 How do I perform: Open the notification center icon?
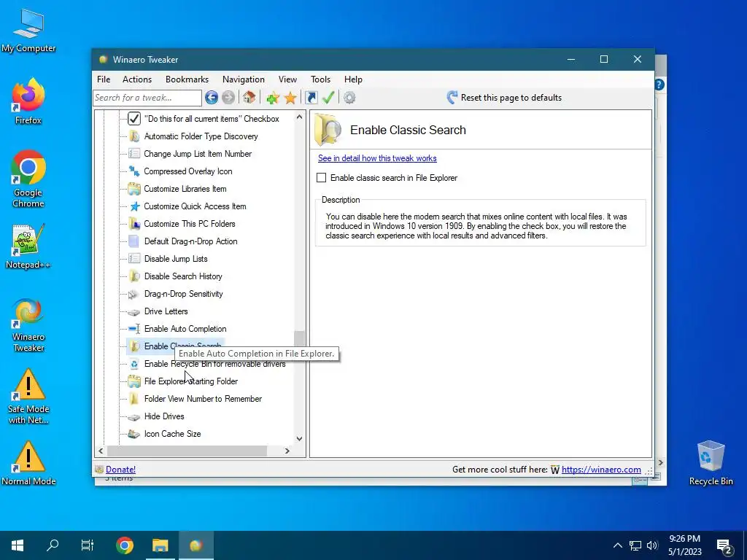click(x=724, y=547)
